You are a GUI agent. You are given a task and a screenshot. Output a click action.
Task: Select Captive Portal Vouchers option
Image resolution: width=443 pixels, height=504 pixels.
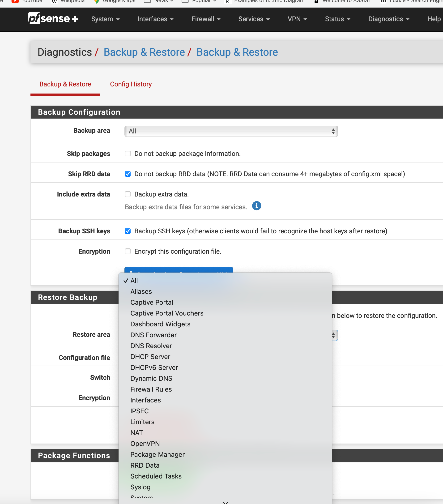point(225,313)
